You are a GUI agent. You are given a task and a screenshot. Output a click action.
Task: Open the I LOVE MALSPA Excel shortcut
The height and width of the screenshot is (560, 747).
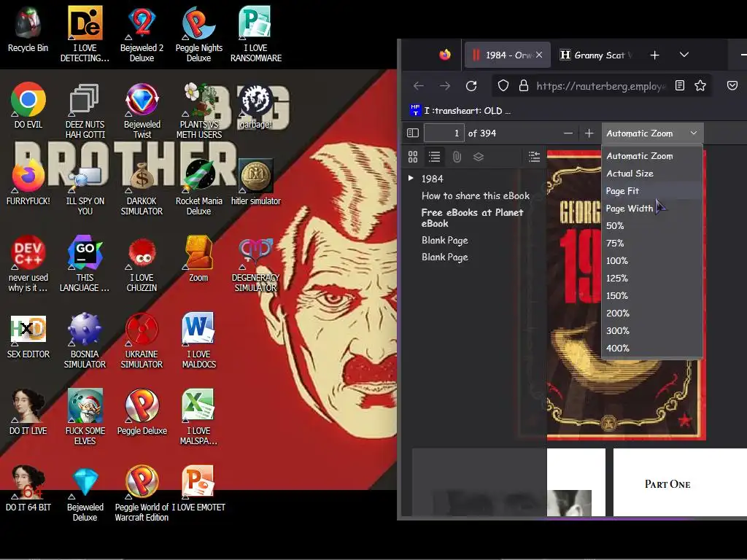(198, 417)
